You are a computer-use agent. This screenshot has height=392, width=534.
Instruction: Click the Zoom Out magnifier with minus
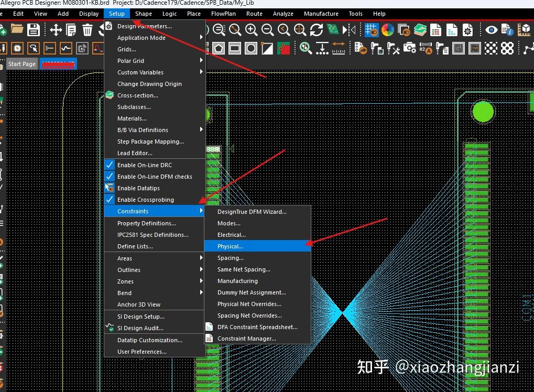267,30
